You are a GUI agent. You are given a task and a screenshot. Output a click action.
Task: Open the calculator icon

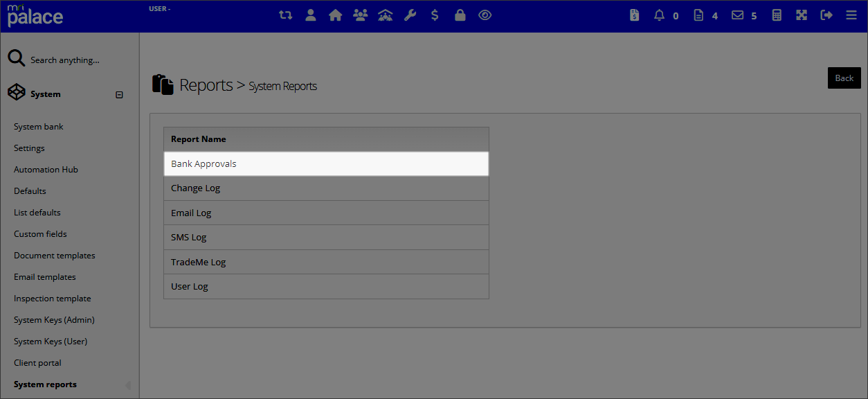tap(777, 15)
